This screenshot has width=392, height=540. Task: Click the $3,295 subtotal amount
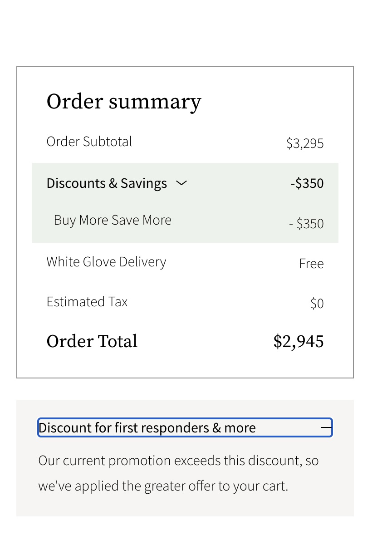click(x=305, y=143)
